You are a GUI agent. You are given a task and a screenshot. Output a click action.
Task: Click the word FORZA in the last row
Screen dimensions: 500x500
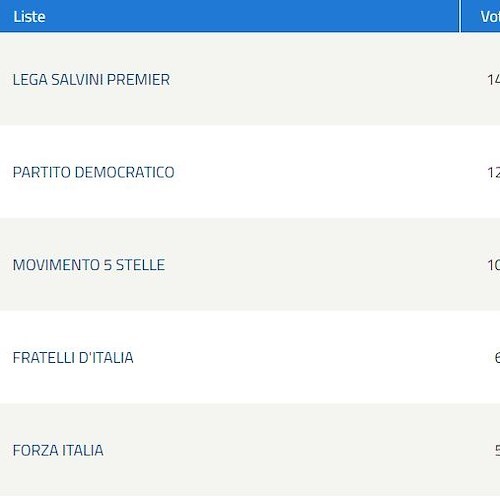coord(36,450)
